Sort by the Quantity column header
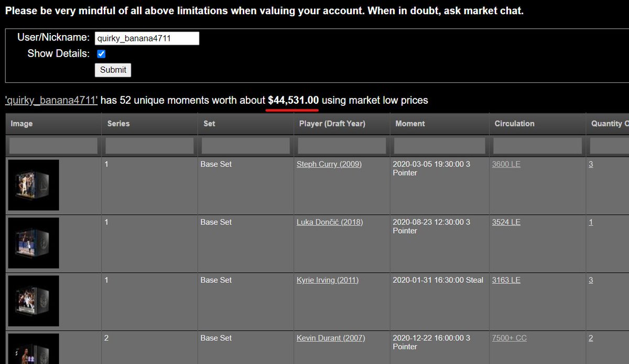Image resolution: width=629 pixels, height=364 pixels. coord(608,124)
